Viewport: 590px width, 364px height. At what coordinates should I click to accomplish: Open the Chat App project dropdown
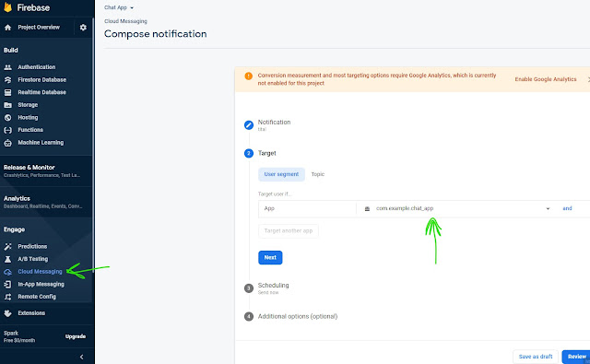(x=119, y=7)
